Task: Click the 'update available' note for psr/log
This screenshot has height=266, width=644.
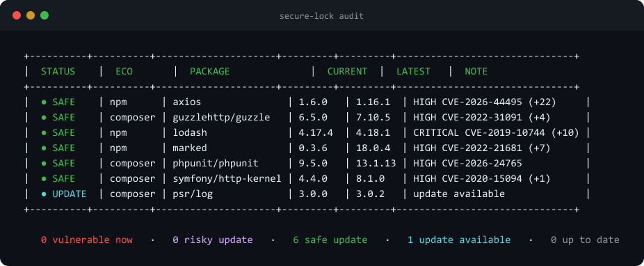Action: point(459,194)
